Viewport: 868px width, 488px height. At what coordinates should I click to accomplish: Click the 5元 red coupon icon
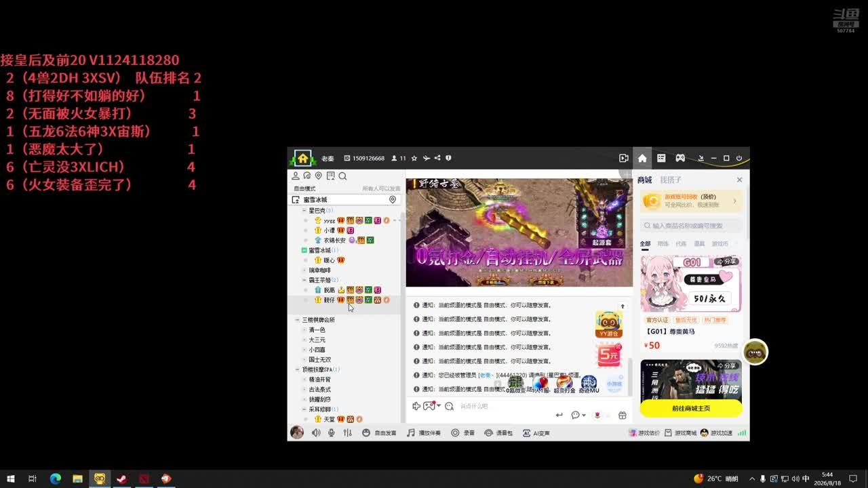click(608, 354)
